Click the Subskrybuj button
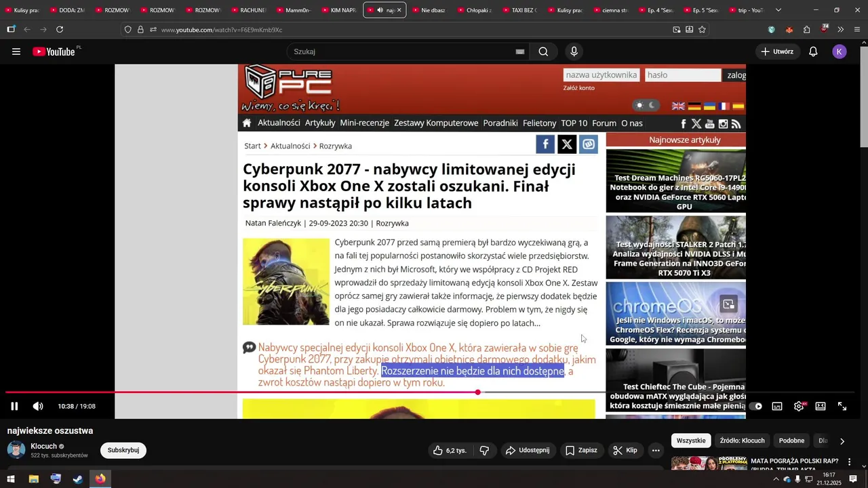Image resolution: width=868 pixels, height=488 pixels. [x=123, y=450]
